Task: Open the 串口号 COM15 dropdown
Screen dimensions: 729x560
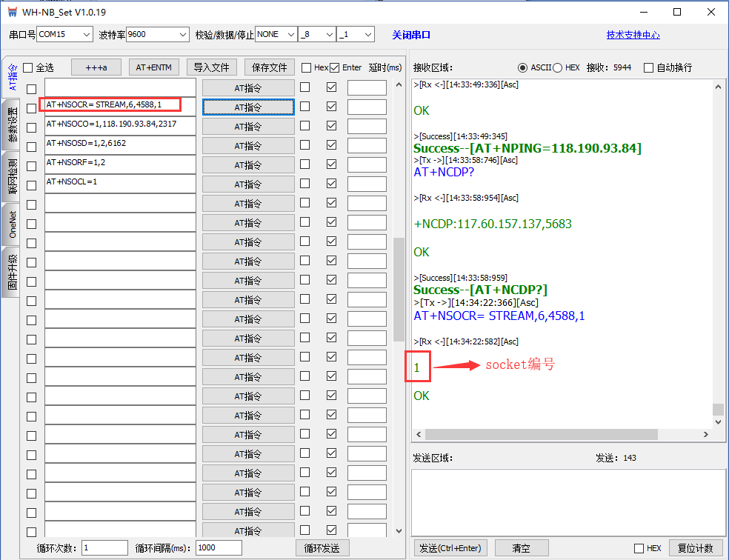Action: point(64,34)
